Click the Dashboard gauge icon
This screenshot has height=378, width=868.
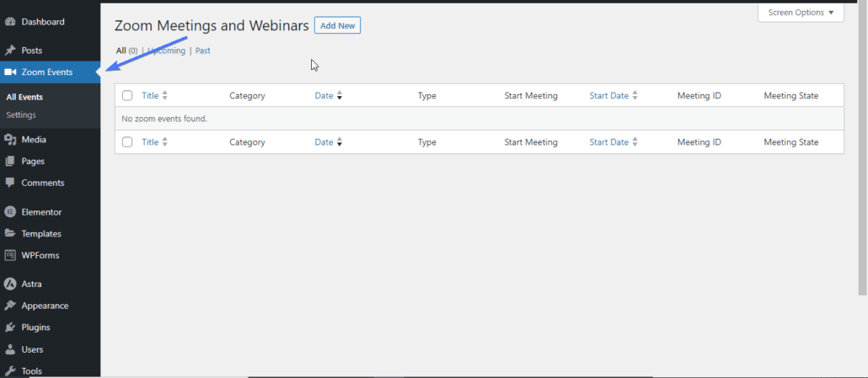click(9, 22)
